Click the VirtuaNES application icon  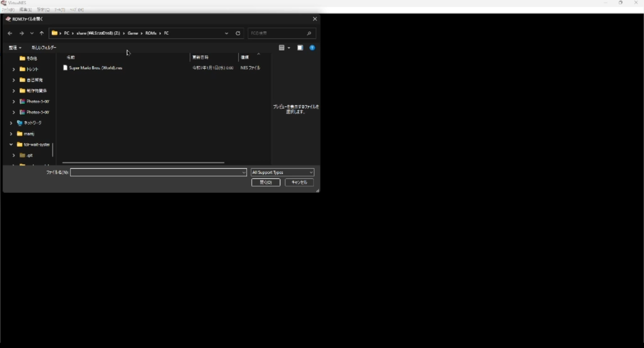(3, 2)
